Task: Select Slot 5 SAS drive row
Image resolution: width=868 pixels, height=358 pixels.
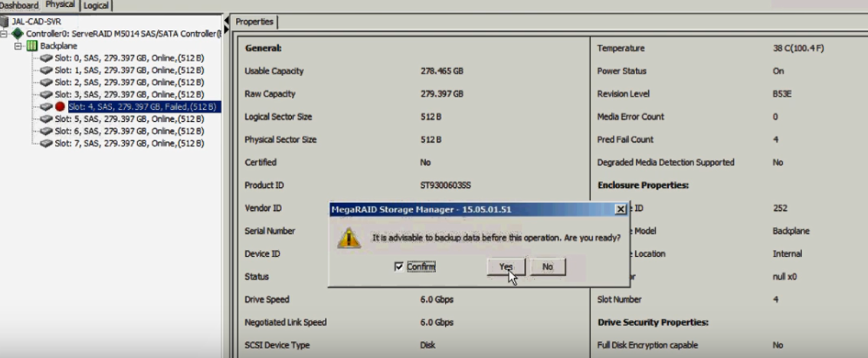Action: [129, 119]
